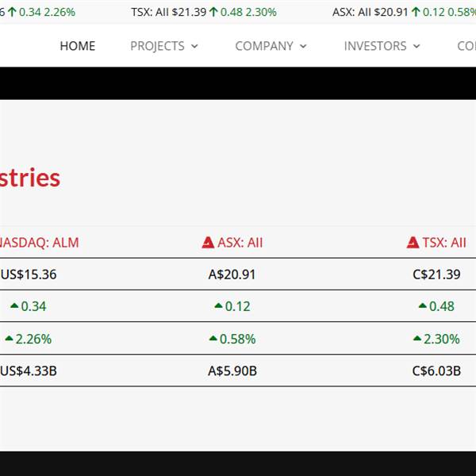Open the Investors dropdown menu
This screenshot has width=476, height=476.
coord(382,46)
